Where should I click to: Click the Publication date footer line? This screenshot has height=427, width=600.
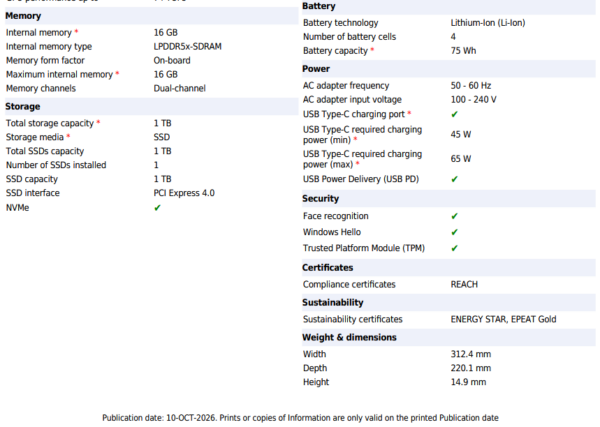point(300,418)
